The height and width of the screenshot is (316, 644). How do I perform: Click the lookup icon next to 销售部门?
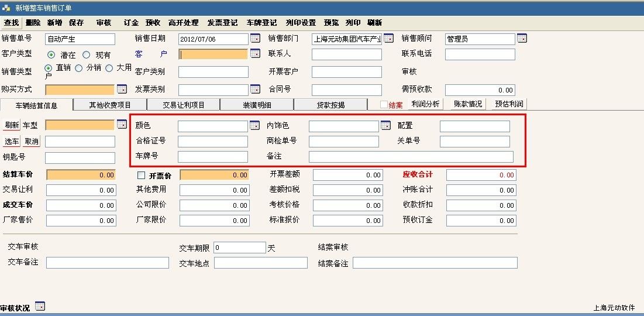coord(388,39)
